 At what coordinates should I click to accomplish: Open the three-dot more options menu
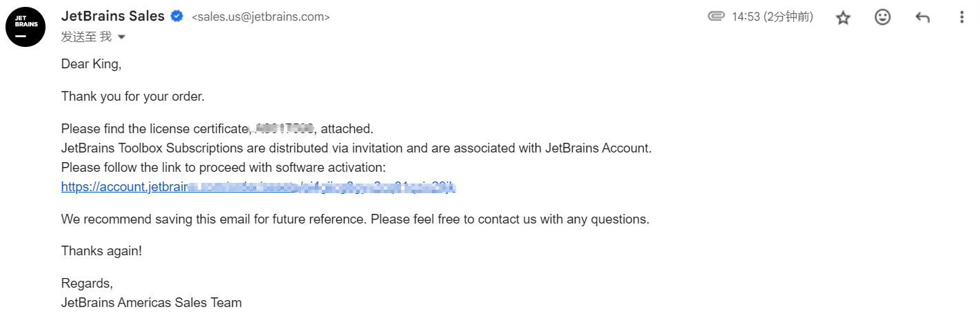(962, 18)
